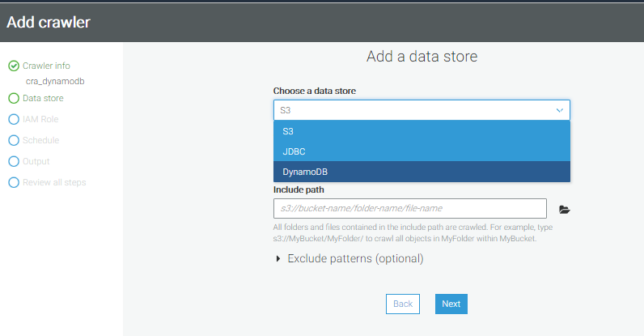Click the Include path label
Image resolution: width=644 pixels, height=336 pixels.
[x=299, y=189]
